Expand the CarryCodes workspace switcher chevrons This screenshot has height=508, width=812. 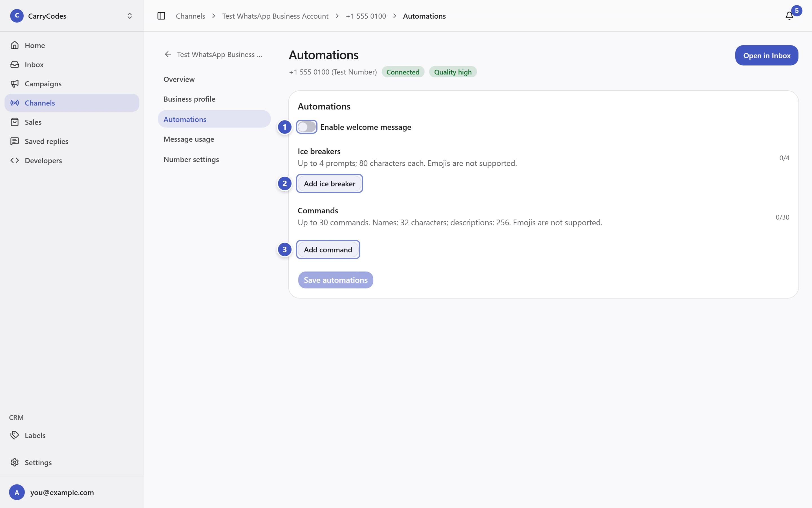[x=129, y=16]
